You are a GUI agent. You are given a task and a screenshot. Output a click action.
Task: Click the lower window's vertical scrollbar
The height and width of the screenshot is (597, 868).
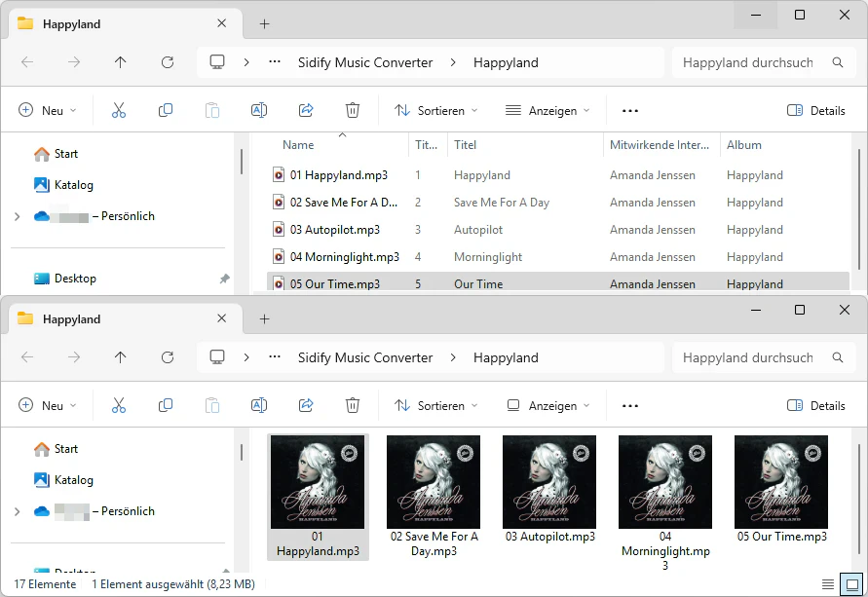(859, 497)
